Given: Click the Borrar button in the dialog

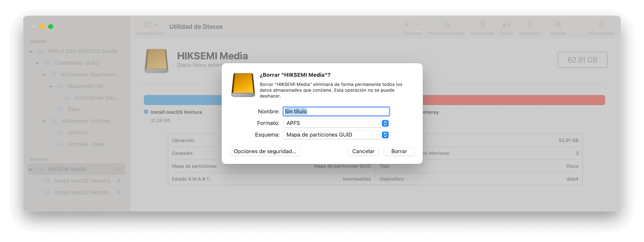Looking at the screenshot, I should tap(399, 151).
